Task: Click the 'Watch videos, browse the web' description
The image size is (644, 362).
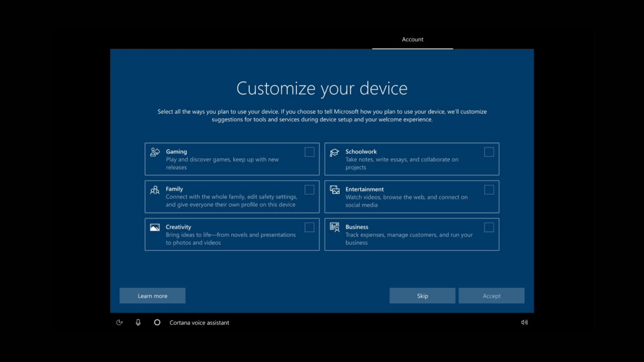Action: tap(407, 201)
